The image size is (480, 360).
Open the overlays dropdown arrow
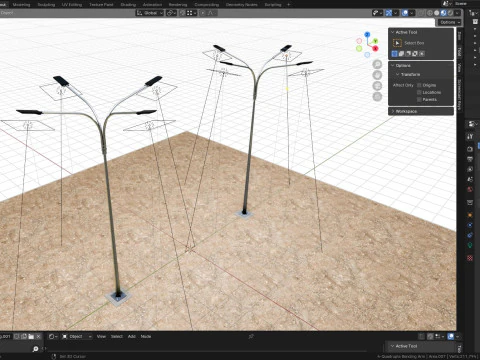412,13
